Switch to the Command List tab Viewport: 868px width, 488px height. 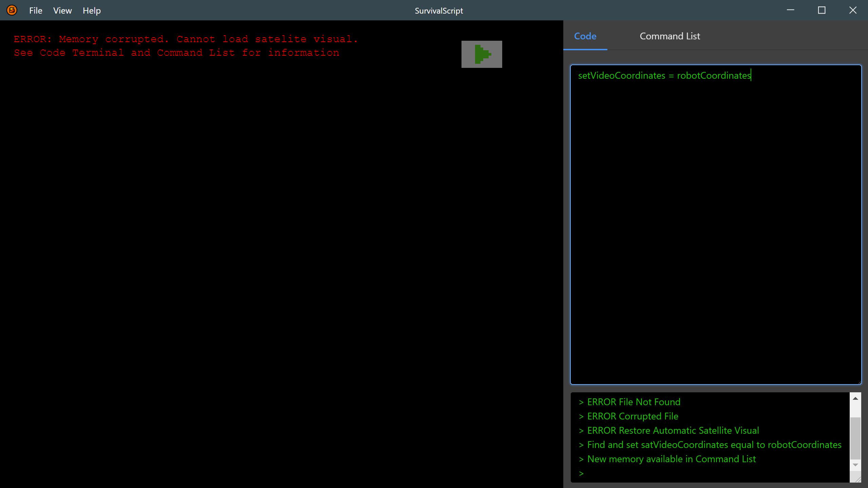669,36
